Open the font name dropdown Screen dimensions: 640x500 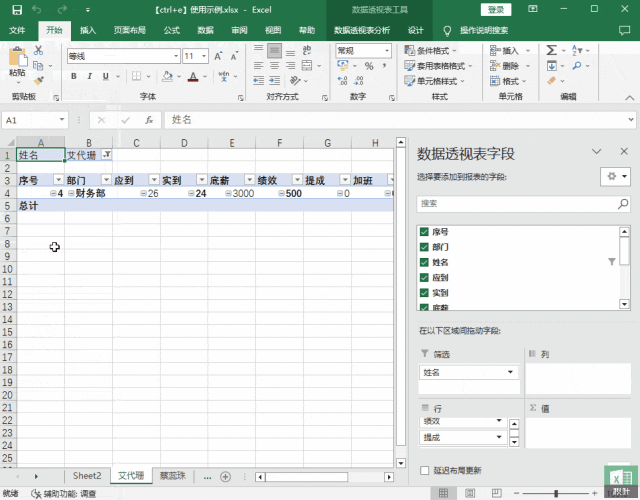click(176, 56)
